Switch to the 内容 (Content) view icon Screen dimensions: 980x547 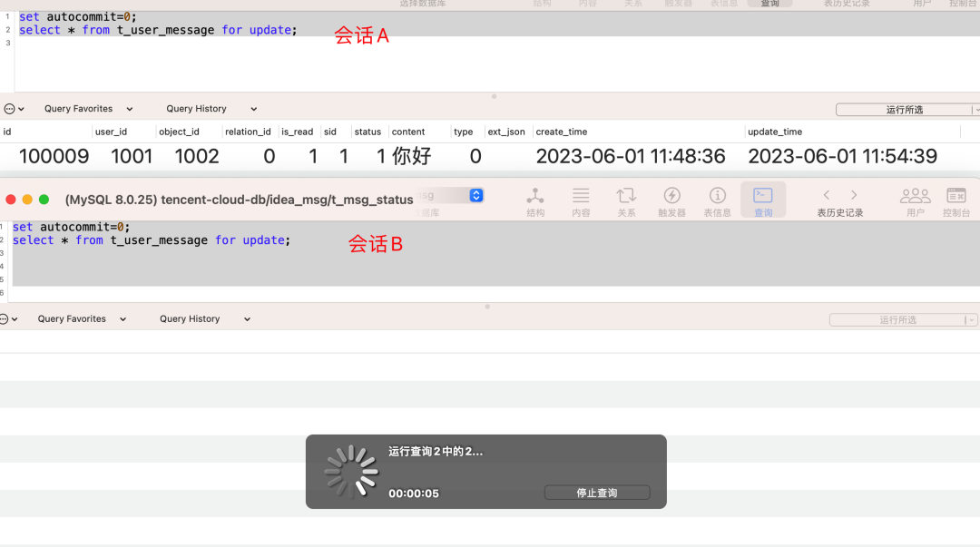point(581,200)
